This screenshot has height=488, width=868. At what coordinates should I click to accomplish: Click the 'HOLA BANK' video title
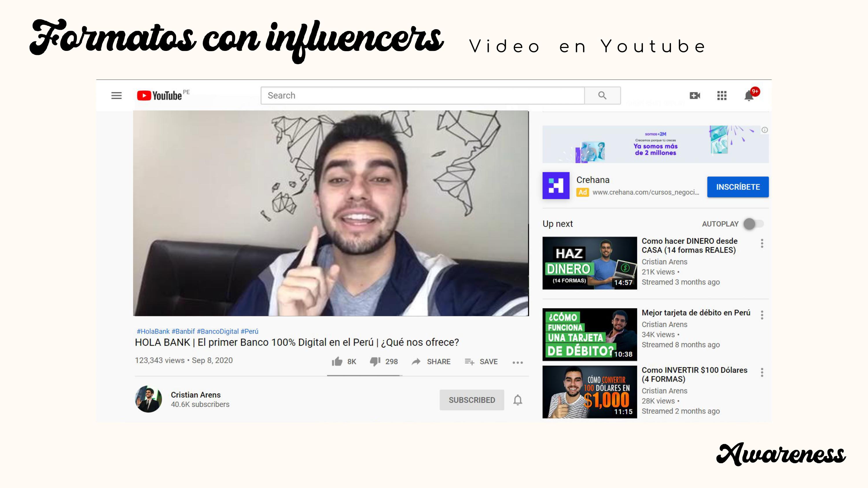click(x=297, y=342)
